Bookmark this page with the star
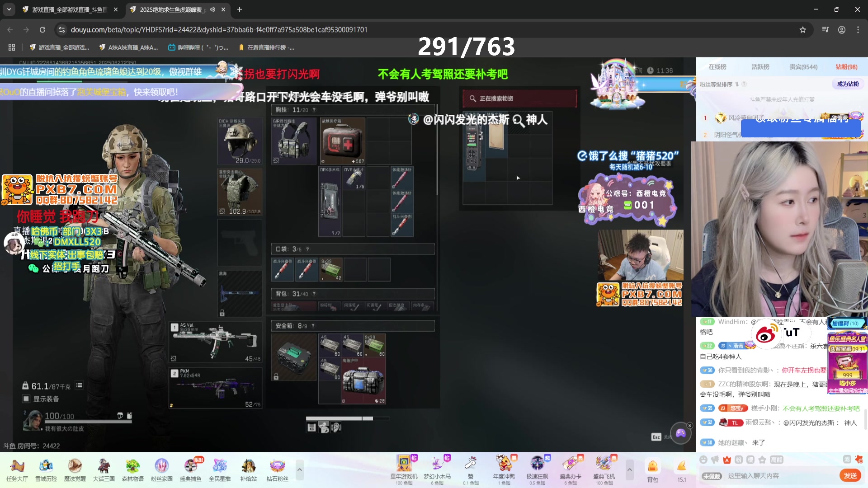 click(803, 30)
